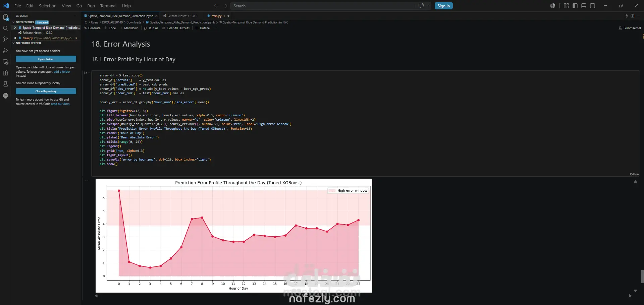The height and width of the screenshot is (305, 644).
Task: Open the Extensions view
Action: pos(5,73)
